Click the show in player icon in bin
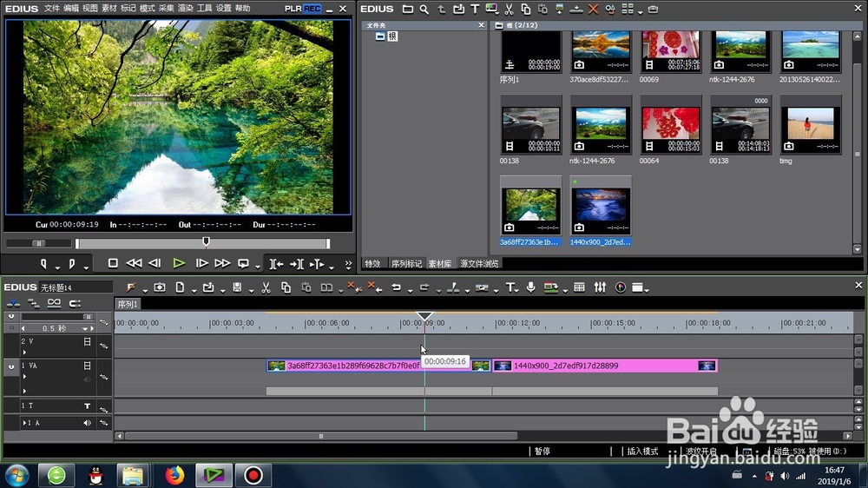The height and width of the screenshot is (488, 868). pyautogui.click(x=559, y=9)
